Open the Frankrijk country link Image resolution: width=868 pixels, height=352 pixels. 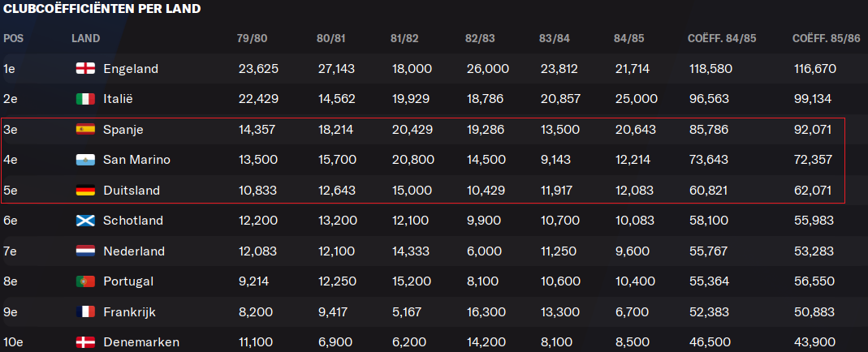[130, 312]
